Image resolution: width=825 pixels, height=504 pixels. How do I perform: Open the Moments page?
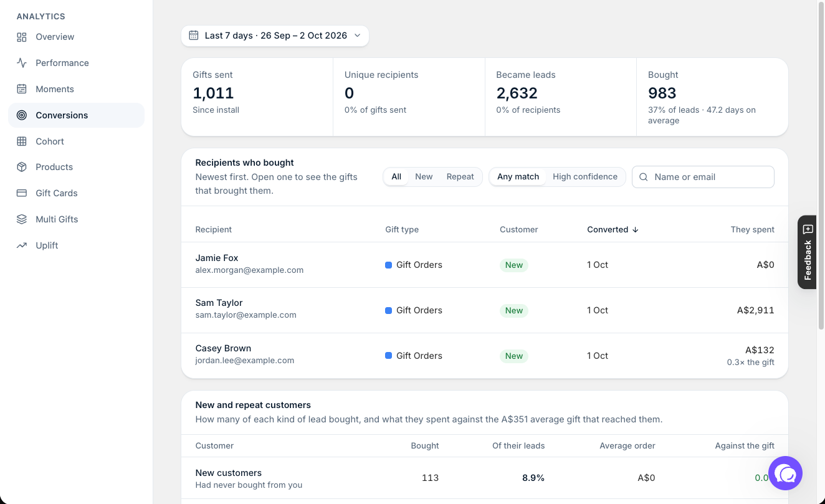(x=76, y=89)
